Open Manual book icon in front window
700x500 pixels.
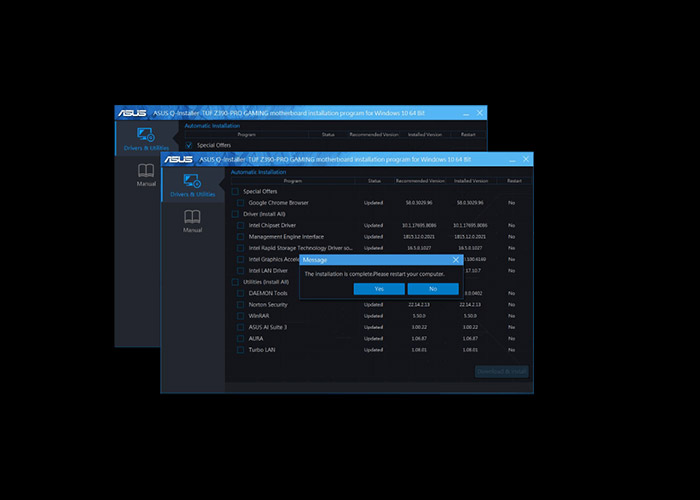pos(192,217)
